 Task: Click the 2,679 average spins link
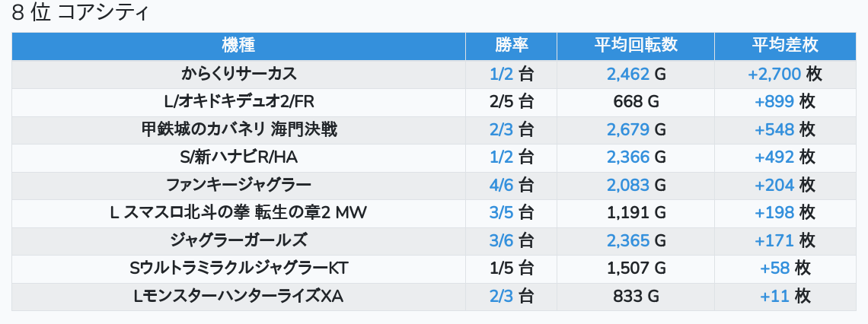point(627,130)
